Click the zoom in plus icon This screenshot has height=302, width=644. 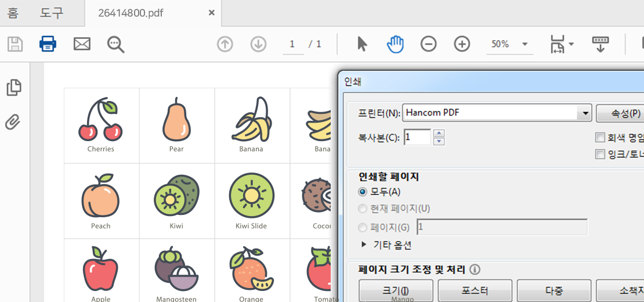(462, 44)
